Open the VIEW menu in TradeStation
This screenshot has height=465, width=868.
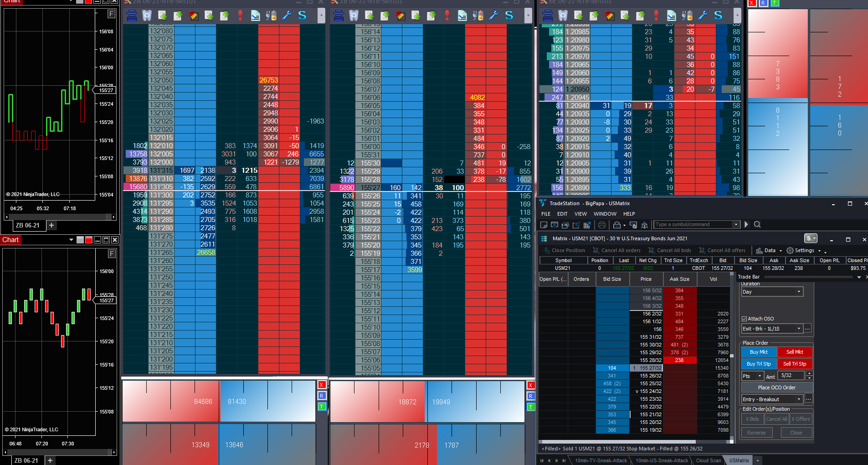(580, 214)
